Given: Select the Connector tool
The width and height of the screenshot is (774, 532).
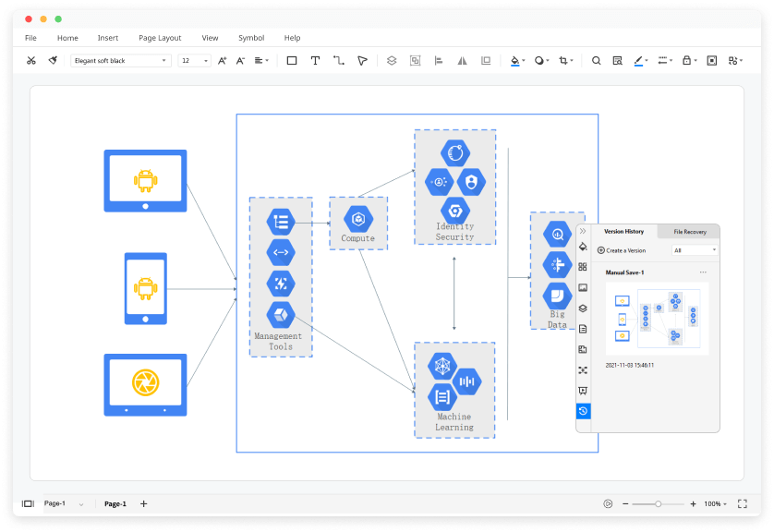Looking at the screenshot, I should click(339, 60).
